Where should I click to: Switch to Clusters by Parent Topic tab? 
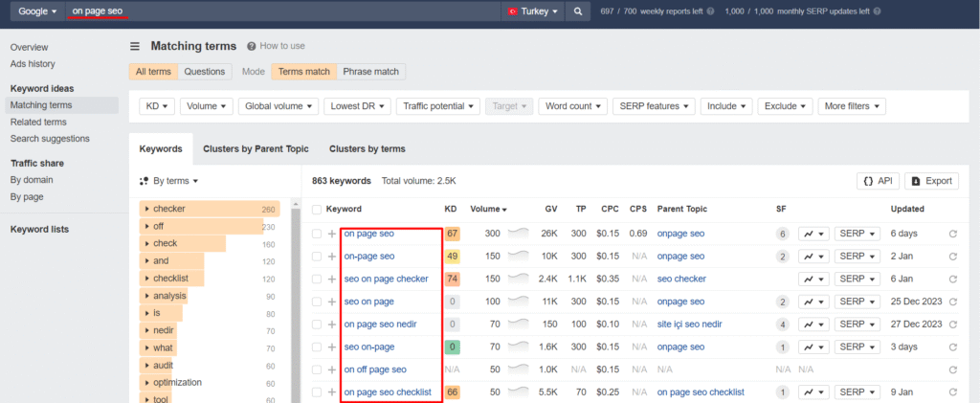[255, 149]
